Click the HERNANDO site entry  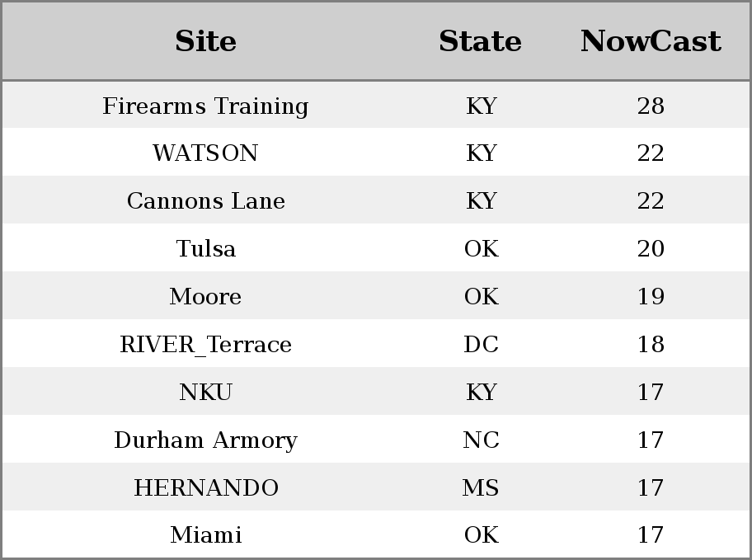click(x=205, y=487)
